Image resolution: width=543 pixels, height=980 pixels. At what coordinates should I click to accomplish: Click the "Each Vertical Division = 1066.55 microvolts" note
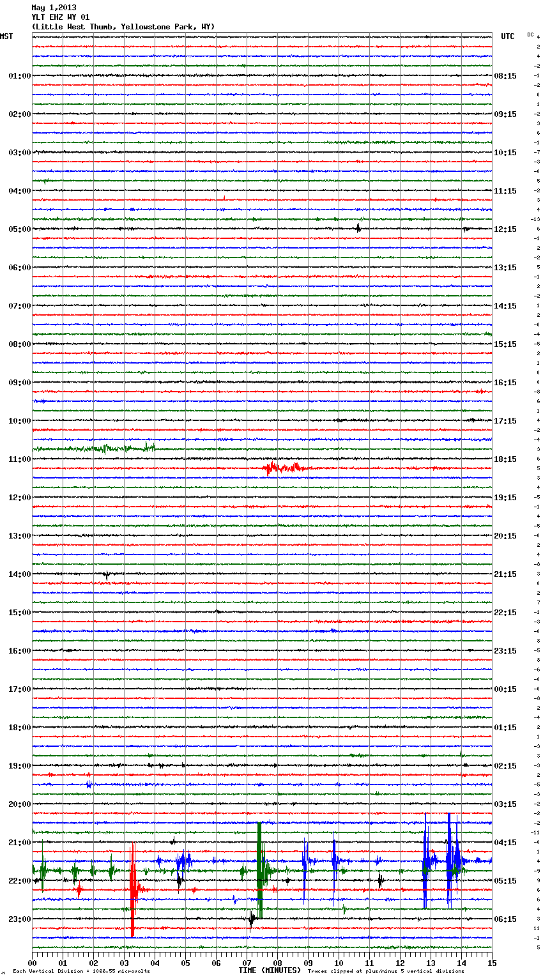(82, 971)
